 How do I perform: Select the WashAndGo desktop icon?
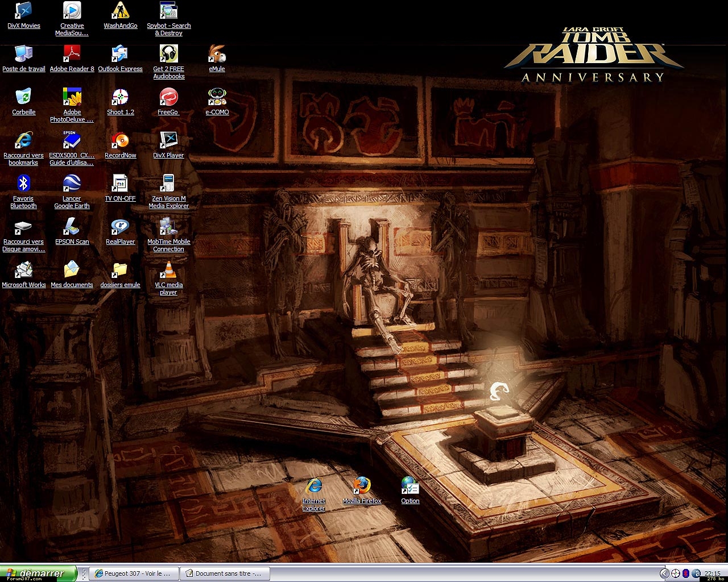click(x=121, y=16)
